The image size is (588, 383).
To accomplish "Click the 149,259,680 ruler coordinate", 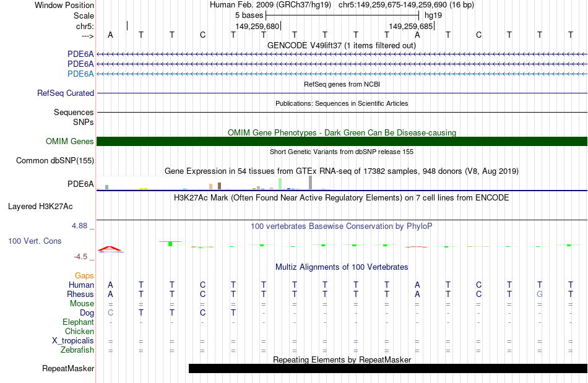I will pyautogui.click(x=257, y=26).
